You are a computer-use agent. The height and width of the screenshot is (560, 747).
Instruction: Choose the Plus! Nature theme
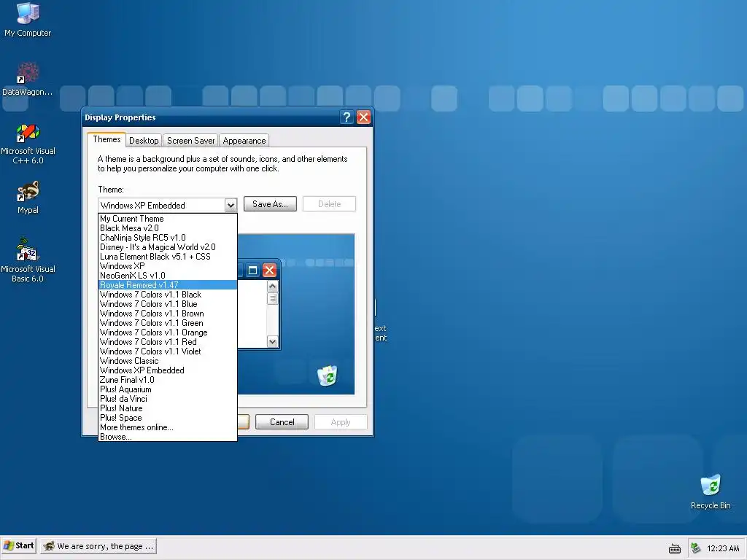(168, 408)
